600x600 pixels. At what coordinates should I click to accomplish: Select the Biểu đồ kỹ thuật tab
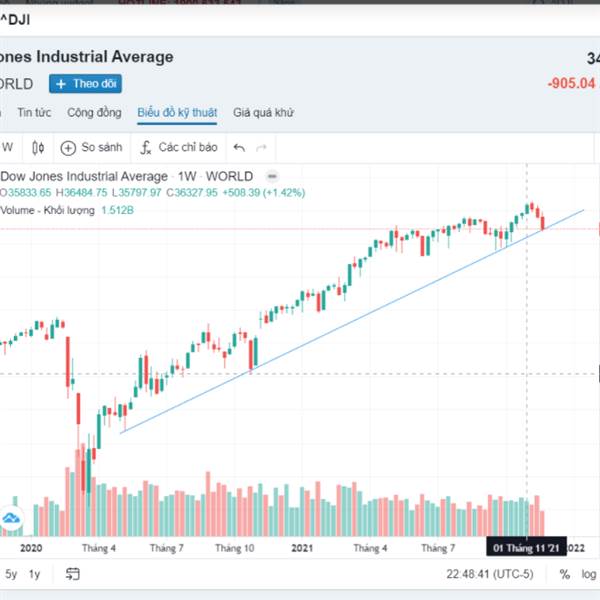[x=177, y=112]
